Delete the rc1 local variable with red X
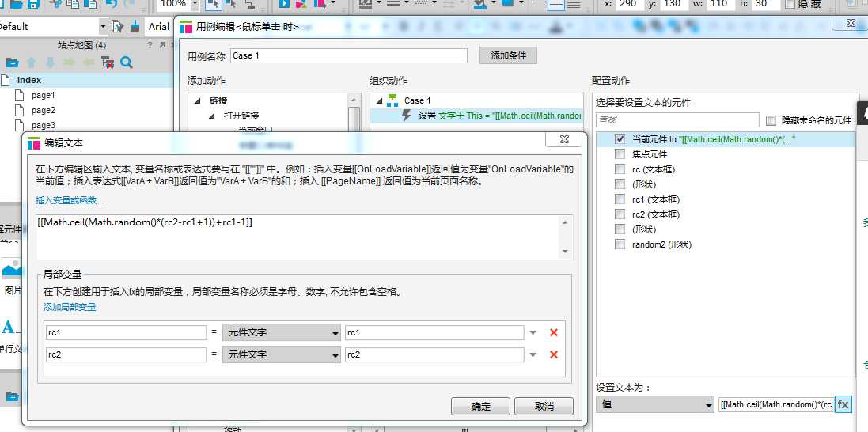 [x=553, y=332]
